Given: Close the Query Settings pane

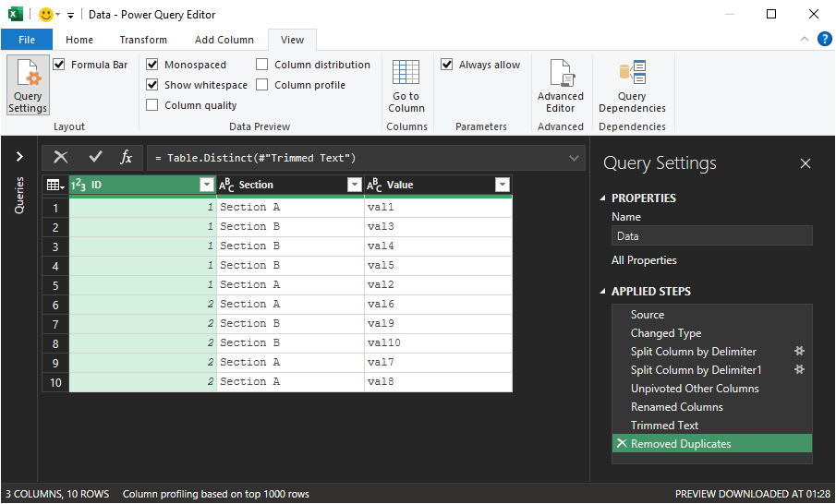Looking at the screenshot, I should coord(806,163).
